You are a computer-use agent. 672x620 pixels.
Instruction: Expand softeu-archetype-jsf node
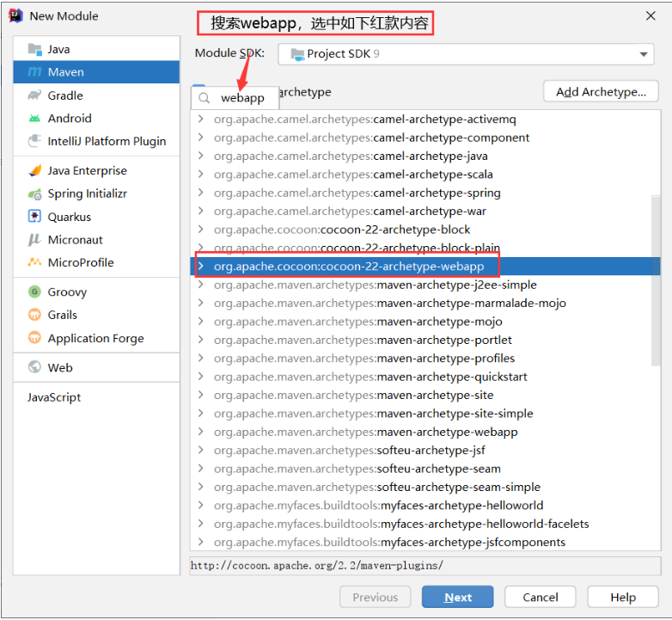[200, 451]
